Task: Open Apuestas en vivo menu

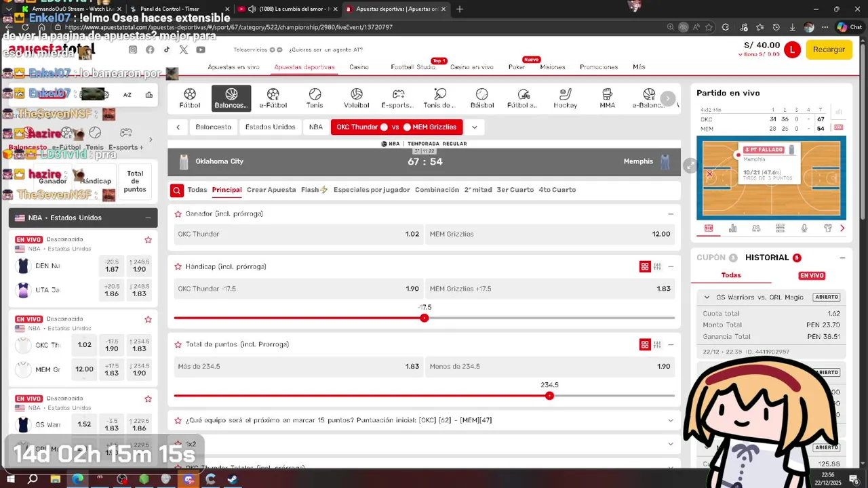Action: tap(233, 67)
